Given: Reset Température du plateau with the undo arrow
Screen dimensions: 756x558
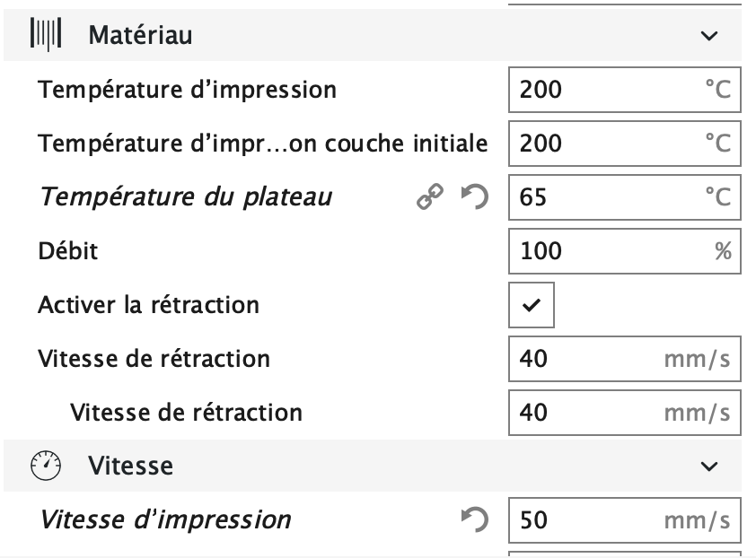Looking at the screenshot, I should point(475,197).
